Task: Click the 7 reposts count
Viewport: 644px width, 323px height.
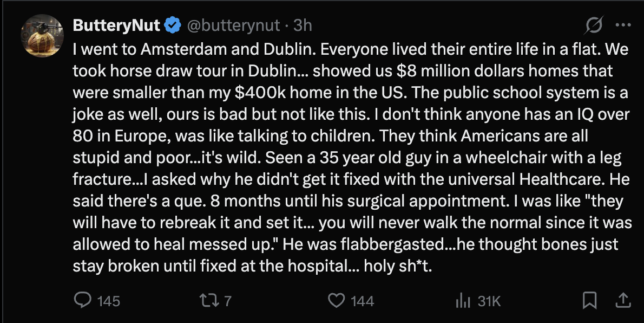Action: tap(228, 301)
